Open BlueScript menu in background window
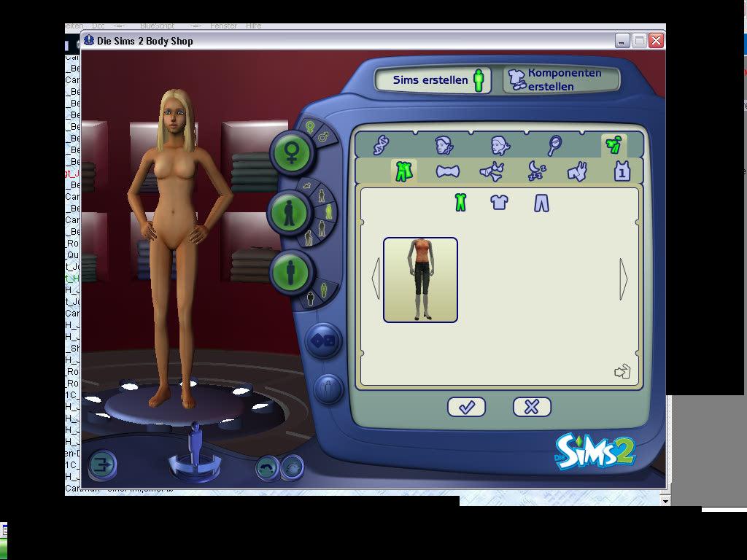This screenshot has width=747, height=560. point(158,26)
